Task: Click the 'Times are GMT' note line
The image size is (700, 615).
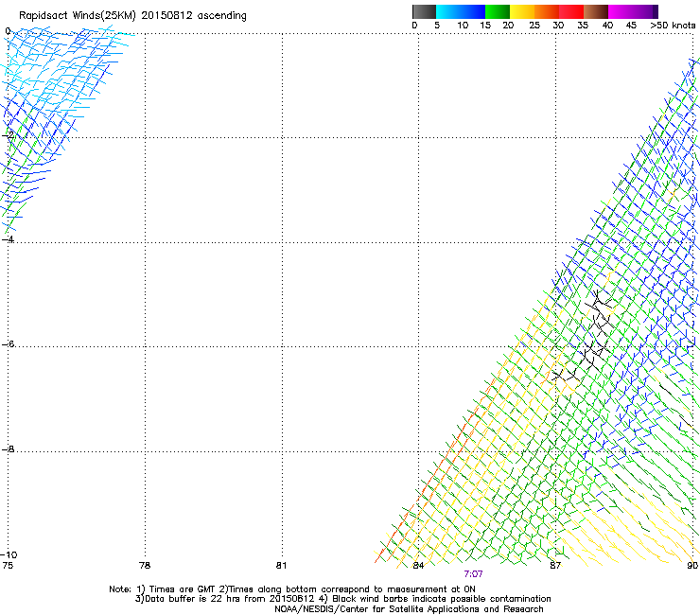Action: (x=292, y=589)
